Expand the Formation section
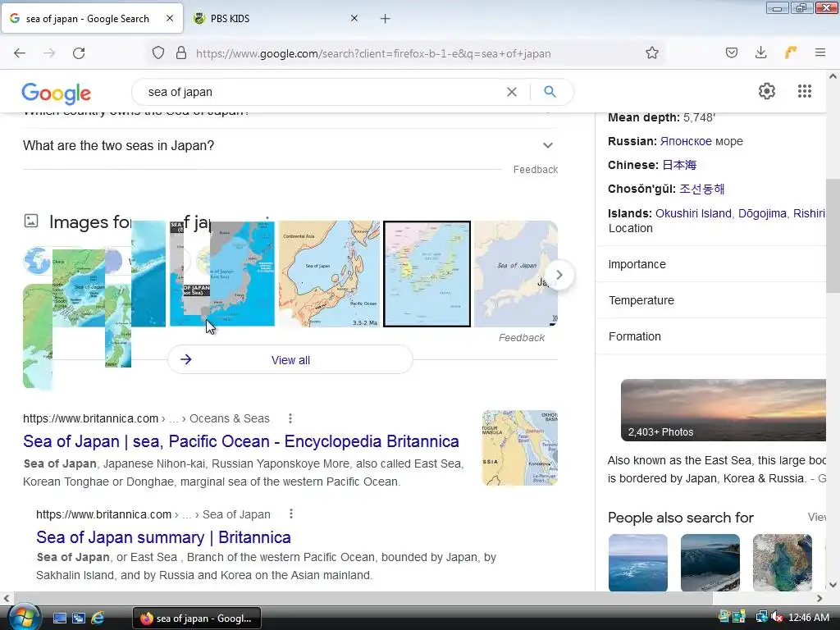Viewport: 840px width, 630px height. [710, 336]
